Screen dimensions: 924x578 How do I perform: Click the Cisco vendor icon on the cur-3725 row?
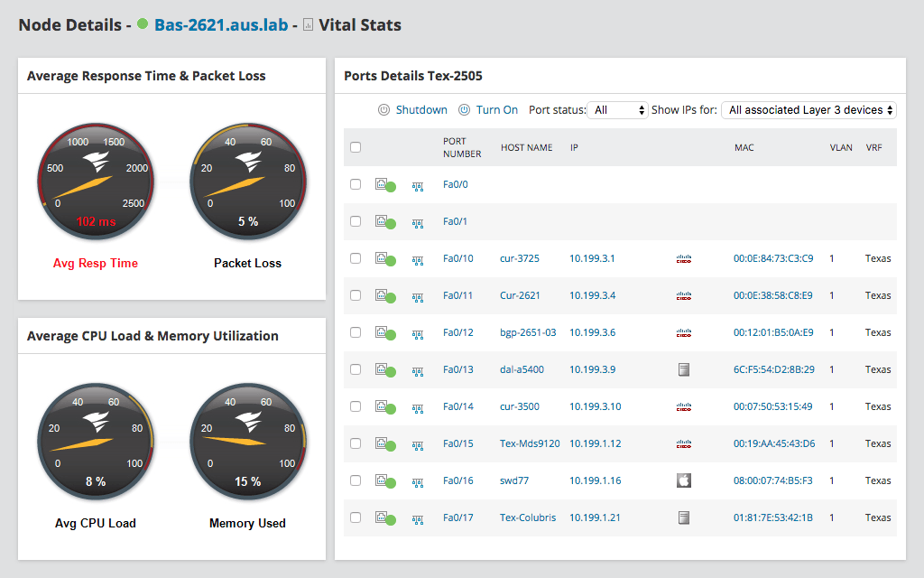[684, 258]
